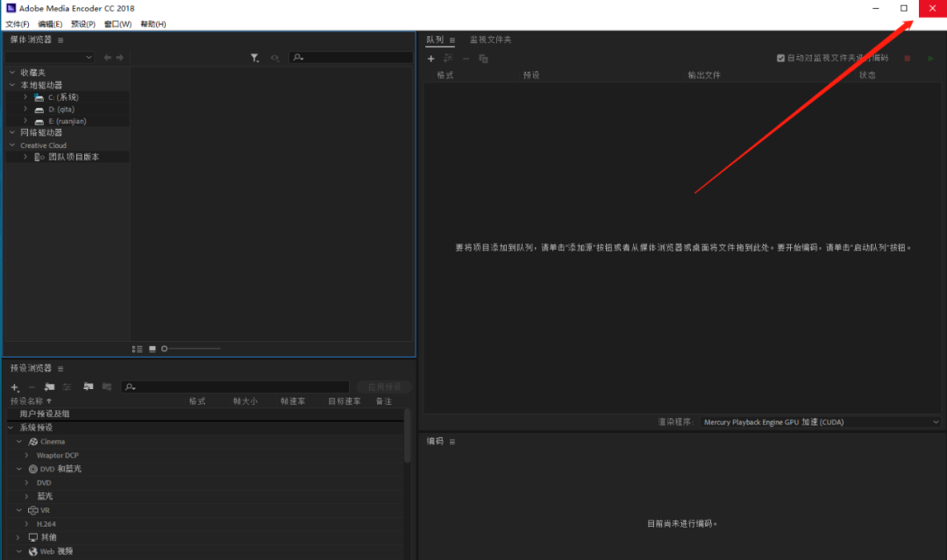
Task: Open the 编辑(E) menu
Action: tap(50, 25)
